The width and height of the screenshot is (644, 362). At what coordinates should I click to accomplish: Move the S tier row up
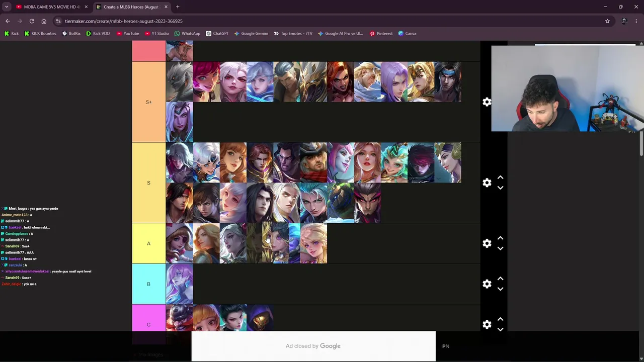tap(500, 177)
